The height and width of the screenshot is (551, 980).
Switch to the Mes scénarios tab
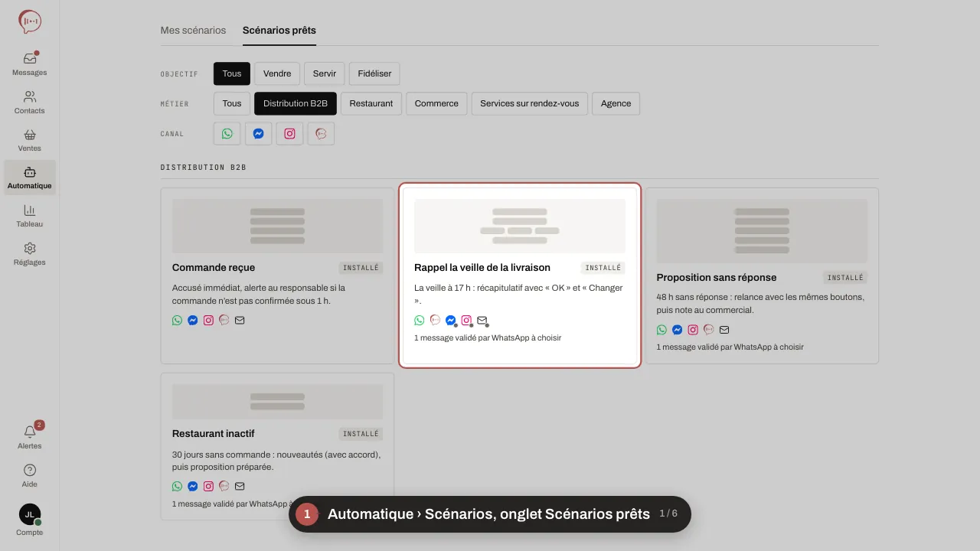(x=193, y=31)
